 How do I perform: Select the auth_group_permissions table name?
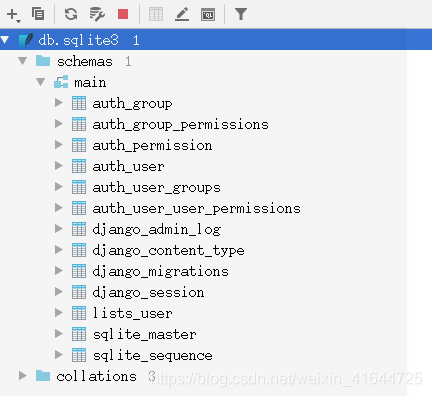pos(180,125)
